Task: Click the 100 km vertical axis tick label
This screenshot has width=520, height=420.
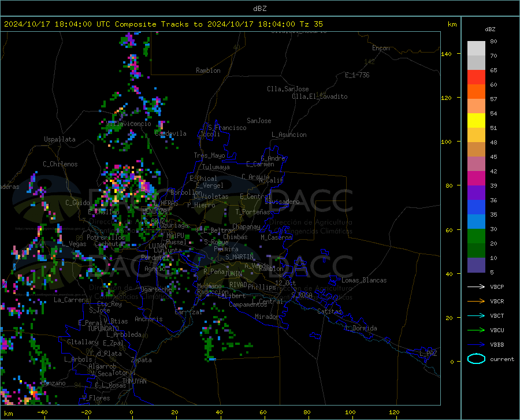Action: pos(446,142)
